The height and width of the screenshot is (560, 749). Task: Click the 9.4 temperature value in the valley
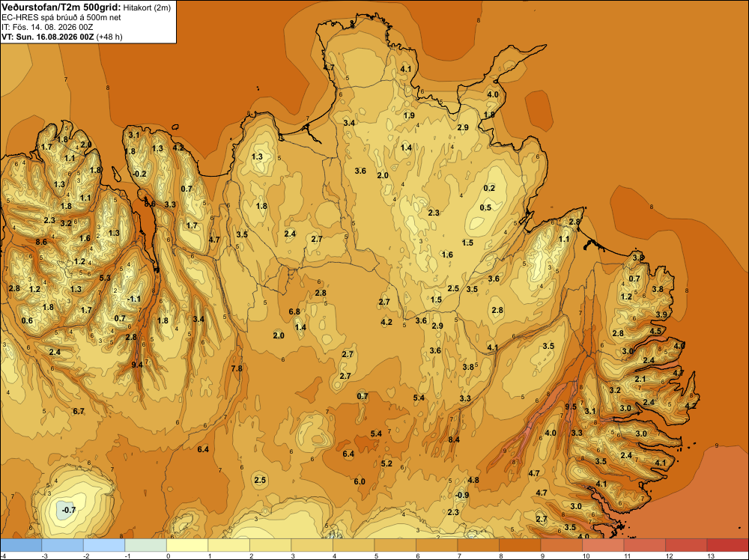click(x=137, y=365)
